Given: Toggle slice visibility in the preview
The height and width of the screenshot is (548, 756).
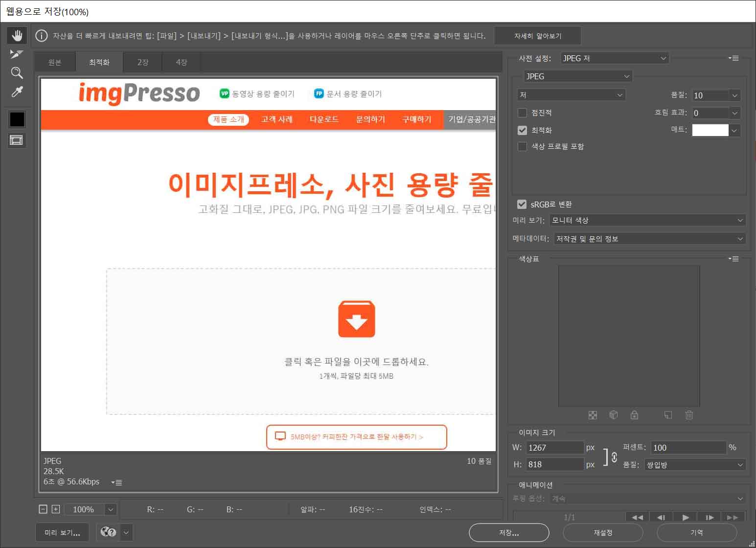Looking at the screenshot, I should [17, 140].
